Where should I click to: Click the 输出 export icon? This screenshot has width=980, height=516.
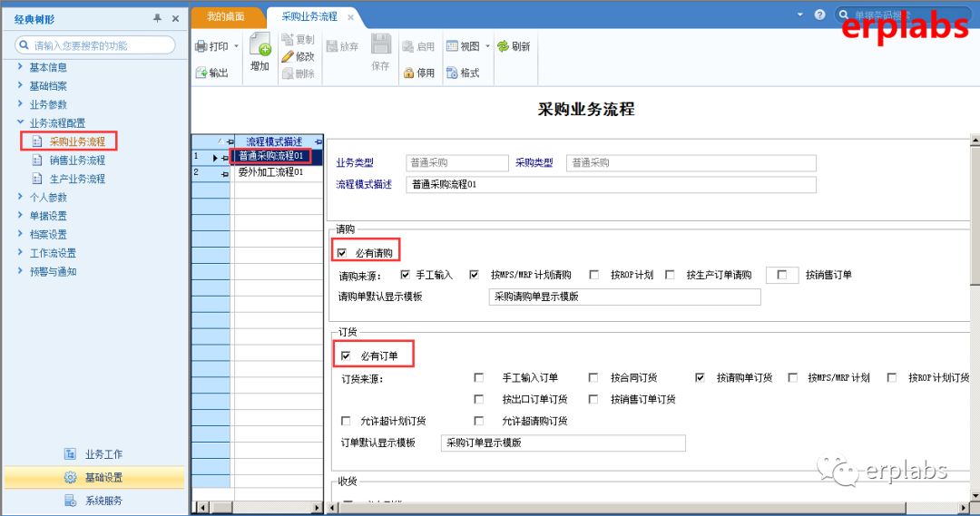(x=201, y=73)
